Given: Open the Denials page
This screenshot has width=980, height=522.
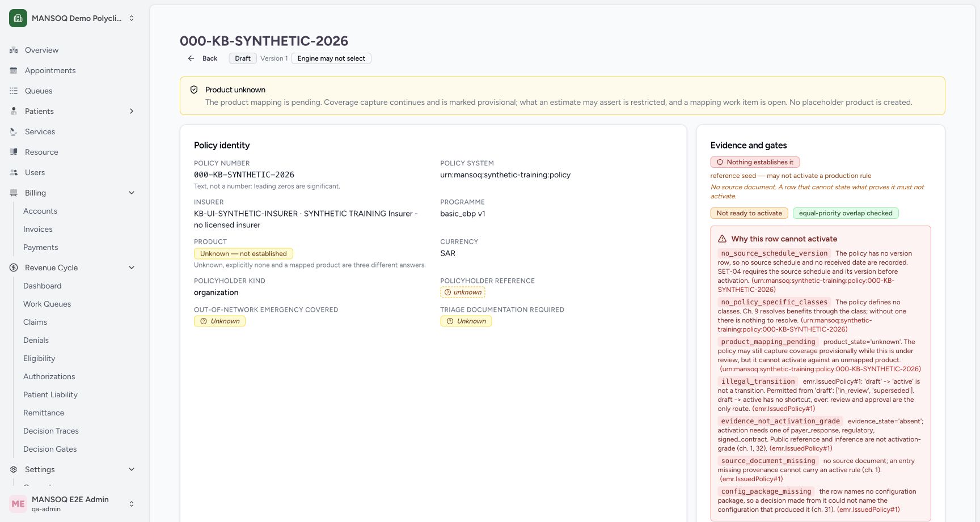Looking at the screenshot, I should point(36,340).
